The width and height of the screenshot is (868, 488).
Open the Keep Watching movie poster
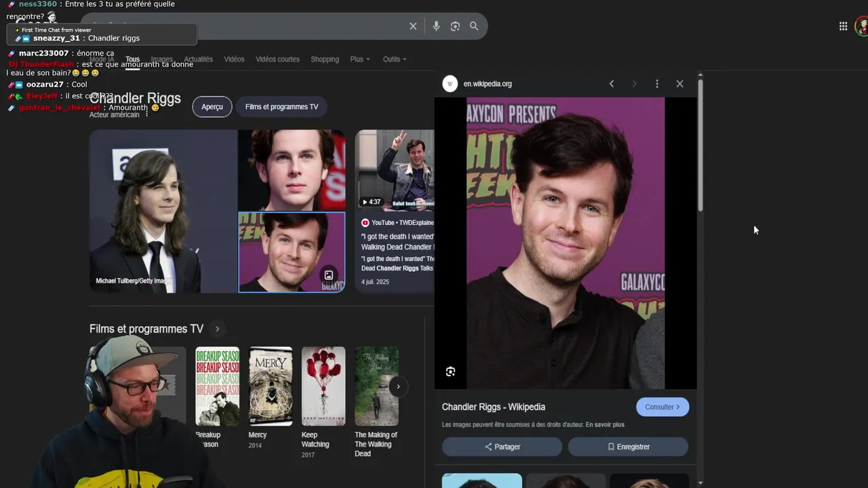pyautogui.click(x=323, y=386)
